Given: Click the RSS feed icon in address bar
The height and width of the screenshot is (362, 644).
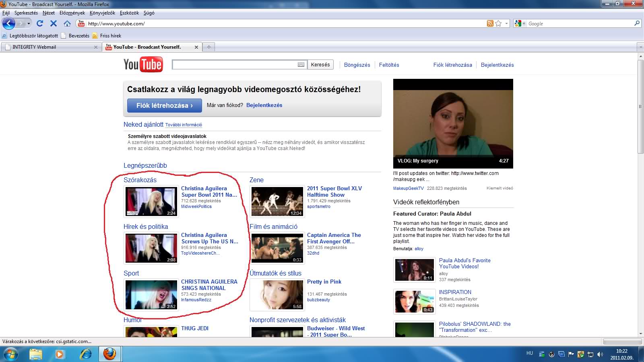Looking at the screenshot, I should 490,23.
